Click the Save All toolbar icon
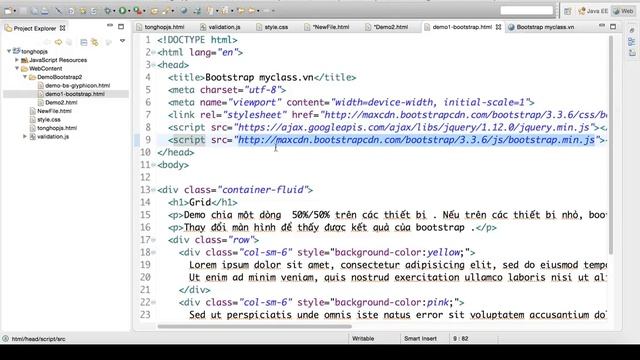Image resolution: width=640 pixels, height=360 pixels. coord(34,11)
